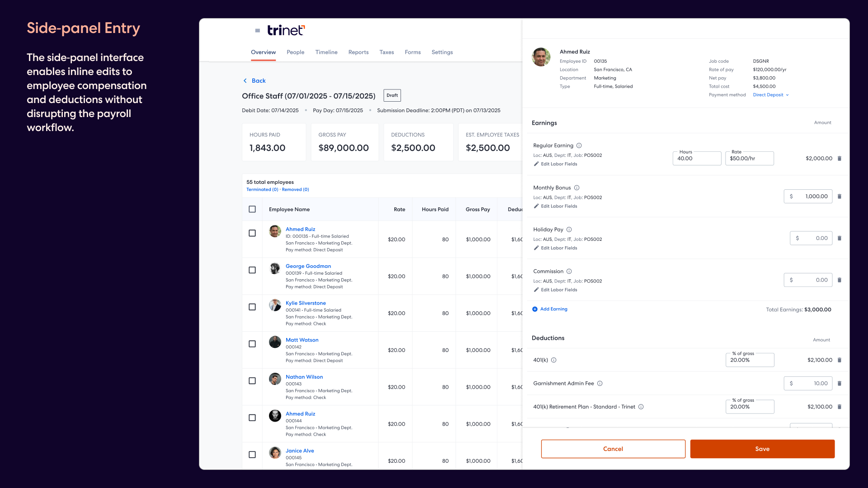The width and height of the screenshot is (868, 488).
Task: Cancel the compensation edits
Action: point(613,449)
